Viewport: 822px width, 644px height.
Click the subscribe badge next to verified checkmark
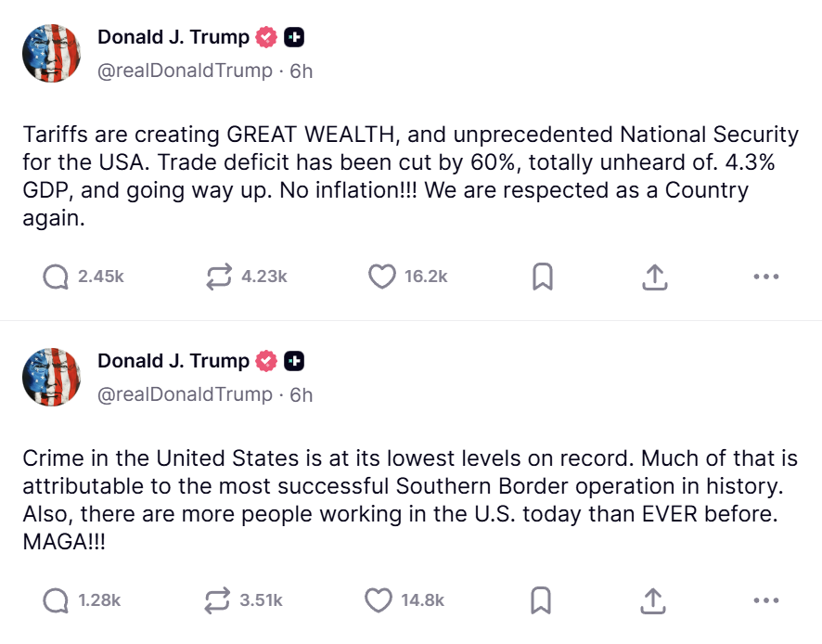pyautogui.click(x=294, y=36)
